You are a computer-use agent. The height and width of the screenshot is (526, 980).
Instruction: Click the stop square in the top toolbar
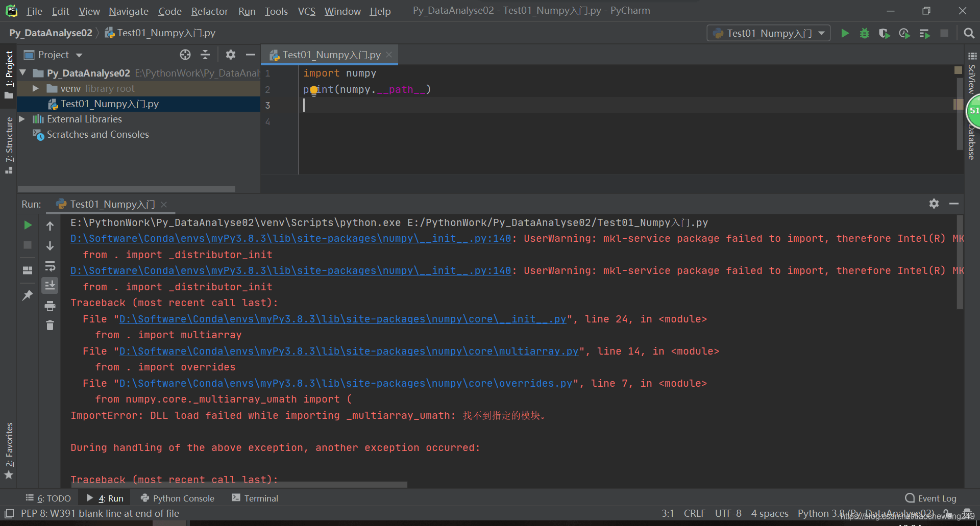(944, 33)
